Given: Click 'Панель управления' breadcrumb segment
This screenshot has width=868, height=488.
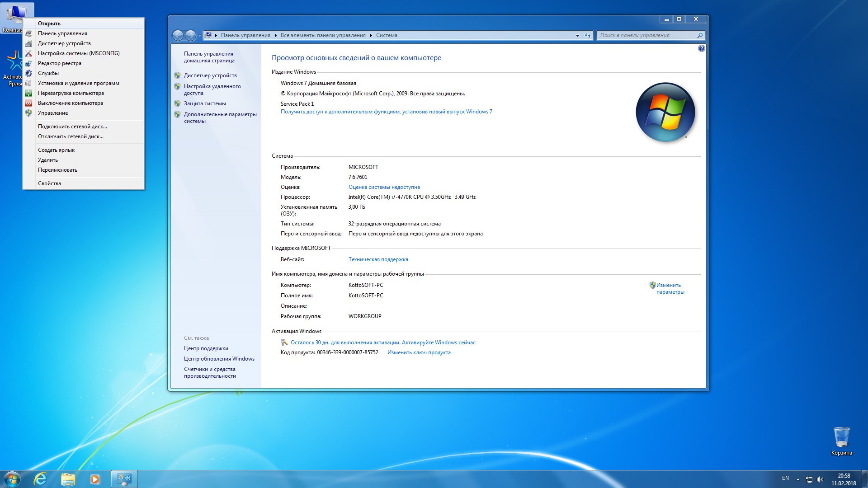Looking at the screenshot, I should click(245, 35).
